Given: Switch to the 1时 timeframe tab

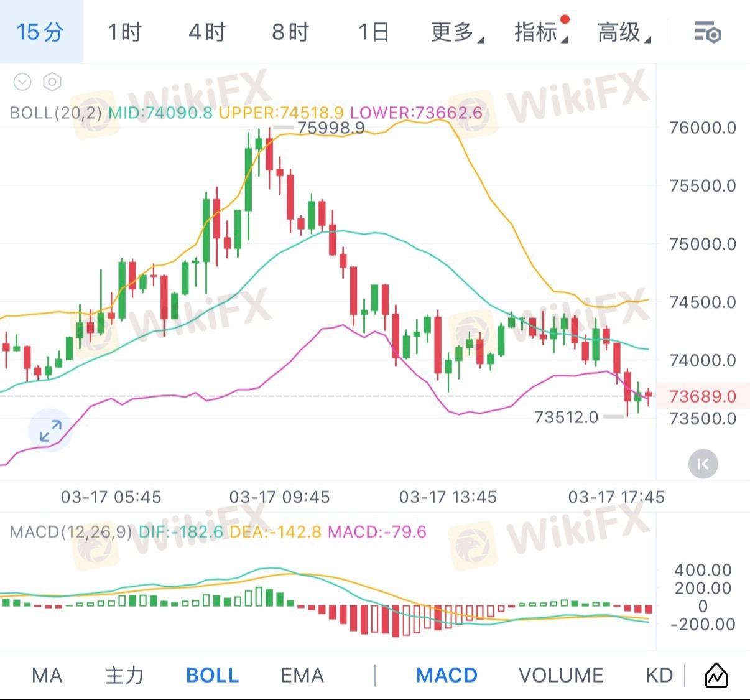Looking at the screenshot, I should click(124, 32).
